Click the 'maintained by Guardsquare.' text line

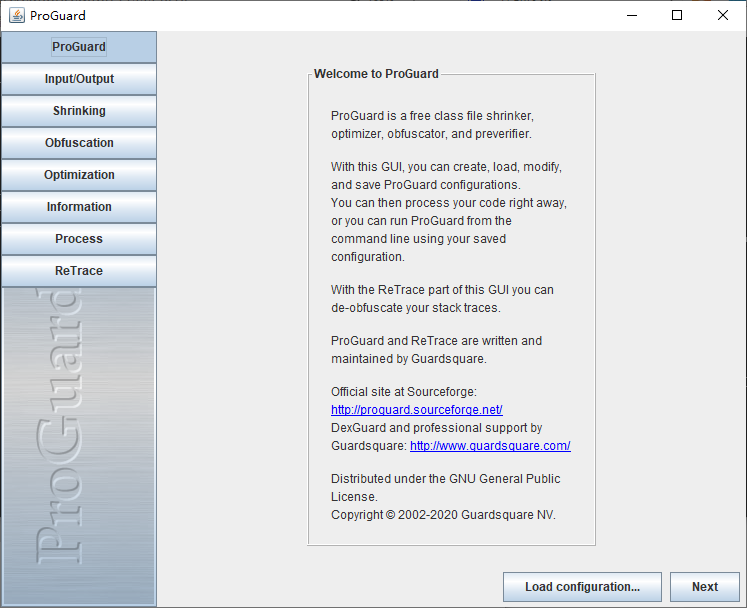pos(409,359)
